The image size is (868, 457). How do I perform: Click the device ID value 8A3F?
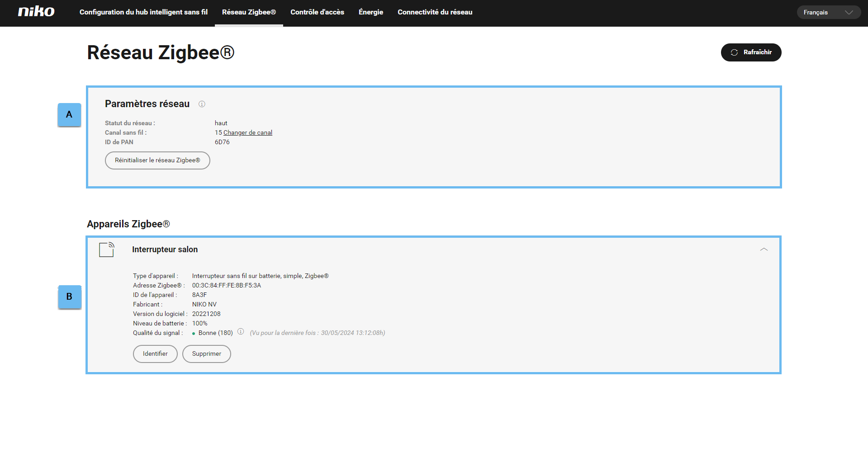point(199,295)
